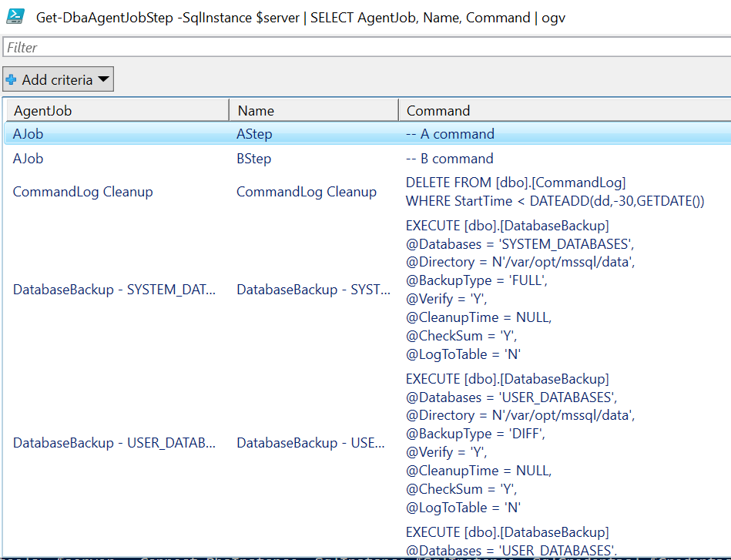Select the DatabaseBackup - USER_DATAB... AgentJob cell
731x560 pixels.
(x=115, y=443)
